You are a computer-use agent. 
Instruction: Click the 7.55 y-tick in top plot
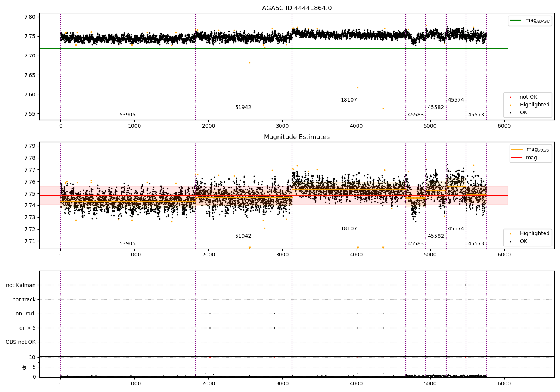click(30, 114)
